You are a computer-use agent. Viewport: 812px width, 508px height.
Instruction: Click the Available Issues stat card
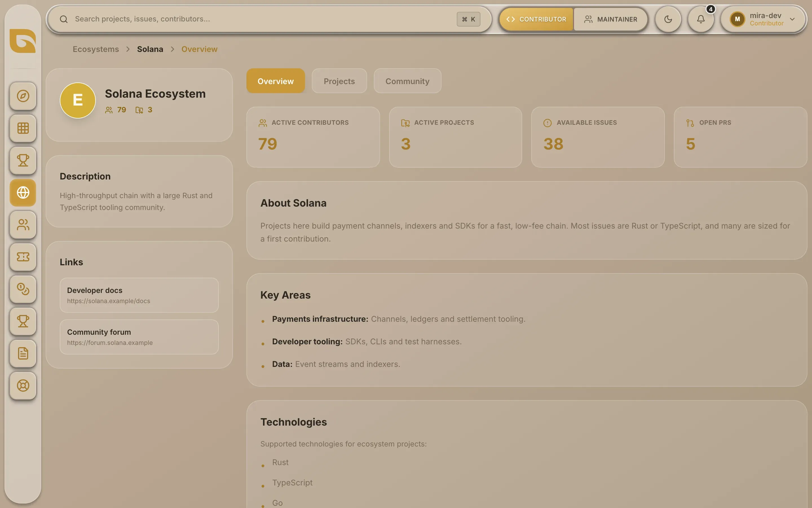click(598, 137)
